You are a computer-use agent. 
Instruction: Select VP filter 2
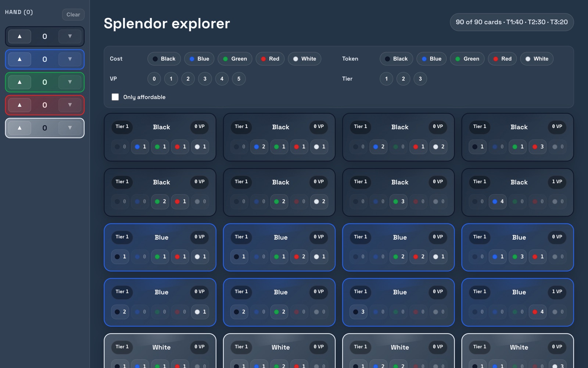click(x=188, y=79)
